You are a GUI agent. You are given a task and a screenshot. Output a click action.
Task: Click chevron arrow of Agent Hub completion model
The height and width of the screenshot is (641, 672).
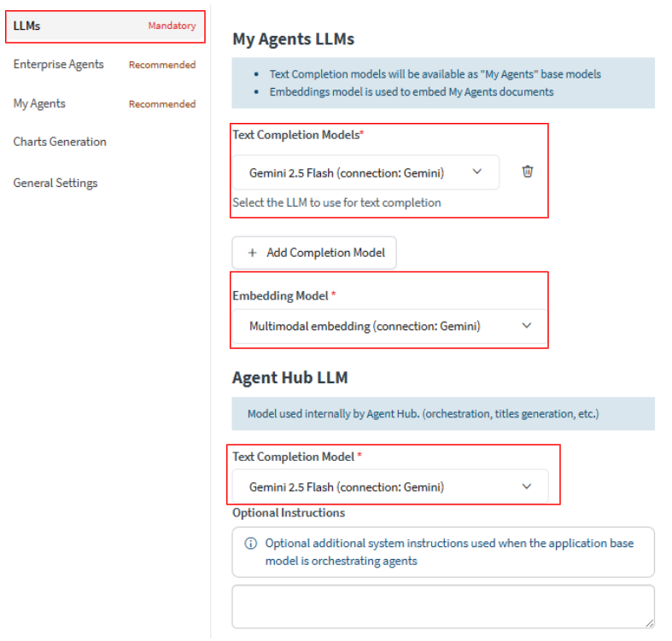pyautogui.click(x=526, y=487)
